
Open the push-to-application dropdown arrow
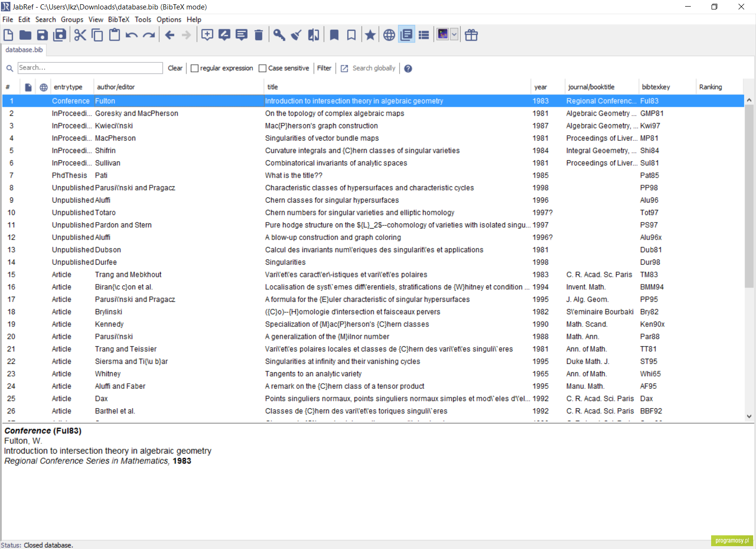click(x=454, y=34)
